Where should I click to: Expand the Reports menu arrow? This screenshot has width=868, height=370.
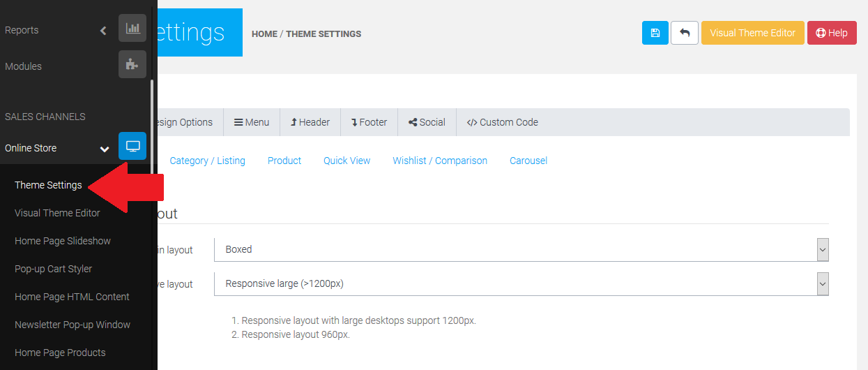tap(103, 31)
